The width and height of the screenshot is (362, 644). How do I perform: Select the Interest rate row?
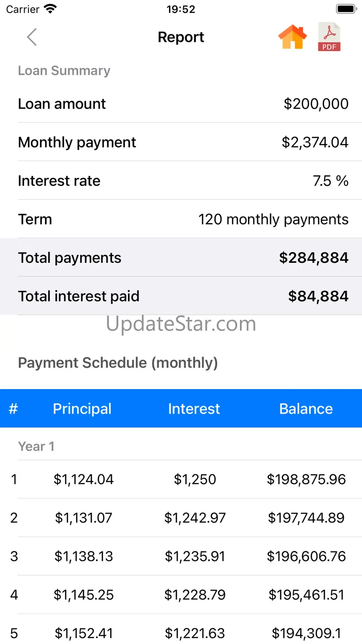[x=183, y=181]
